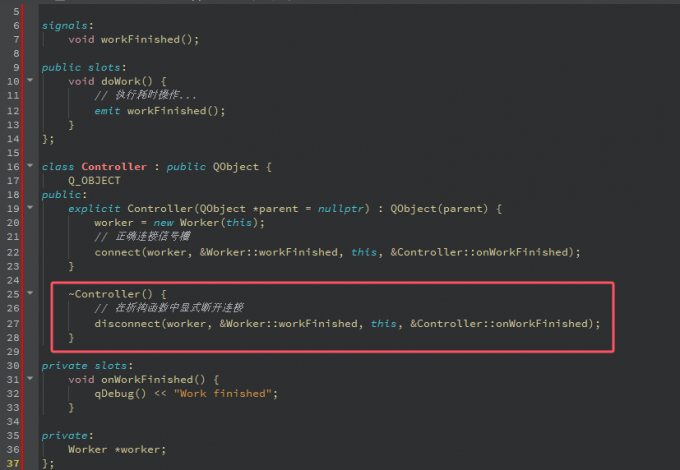The height and width of the screenshot is (470, 680).
Task: Select line number 37 in the gutter
Action: coord(16,464)
